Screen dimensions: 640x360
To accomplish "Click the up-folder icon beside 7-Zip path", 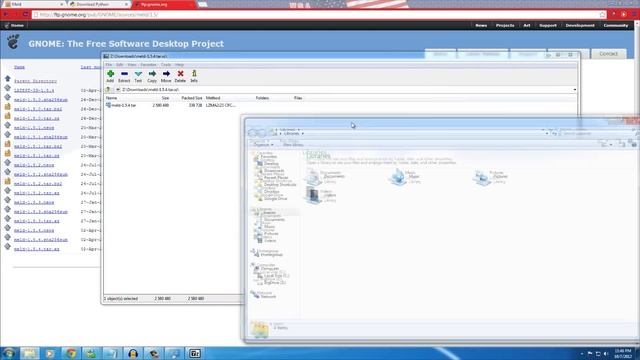I will coord(108,90).
